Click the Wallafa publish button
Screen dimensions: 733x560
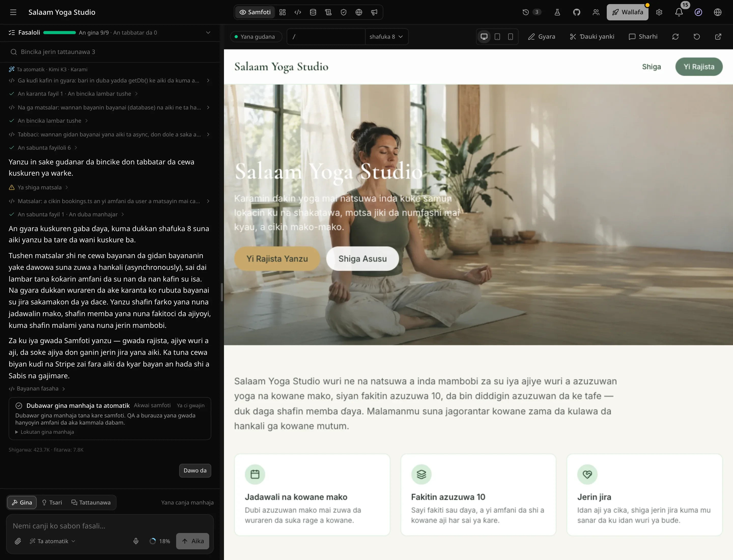point(627,12)
